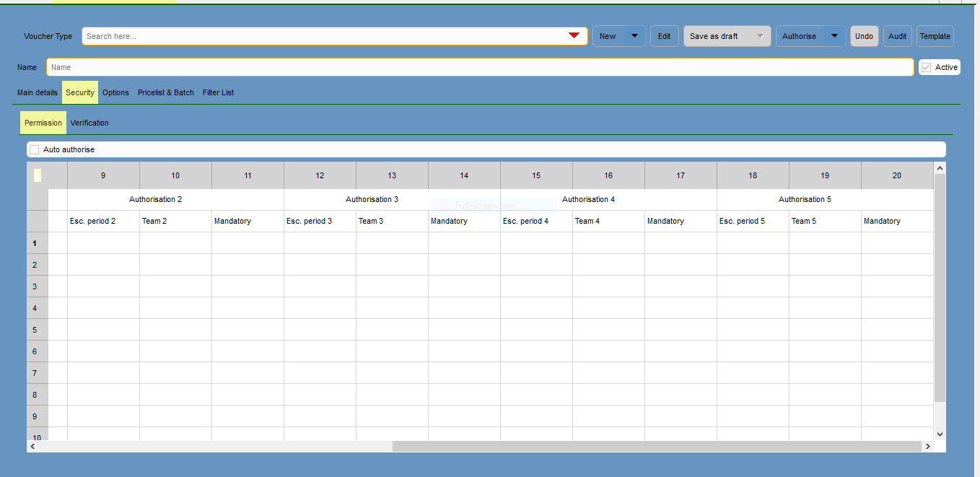Toggle the Active checkbox
Viewport: 980px width, 477px height.
point(926,67)
